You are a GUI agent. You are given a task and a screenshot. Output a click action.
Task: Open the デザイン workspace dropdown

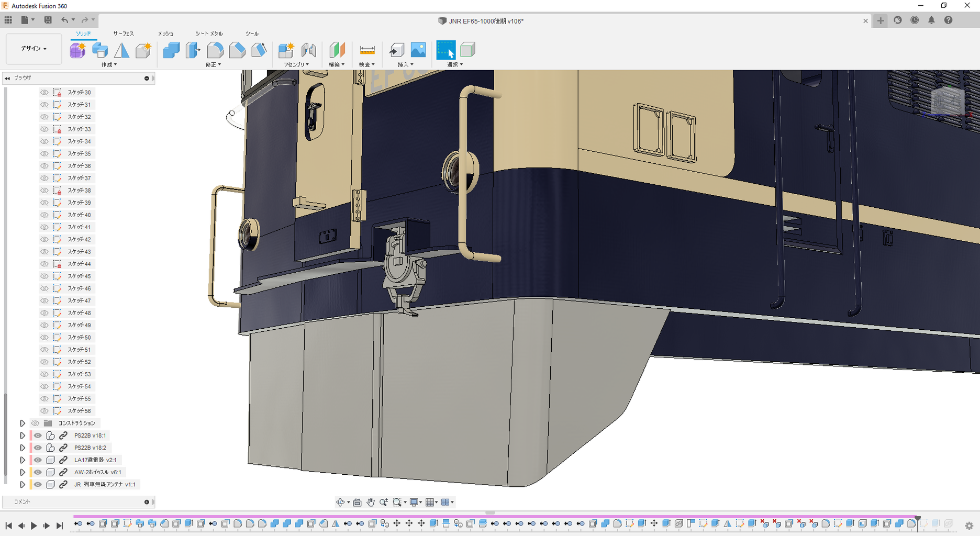(34, 48)
